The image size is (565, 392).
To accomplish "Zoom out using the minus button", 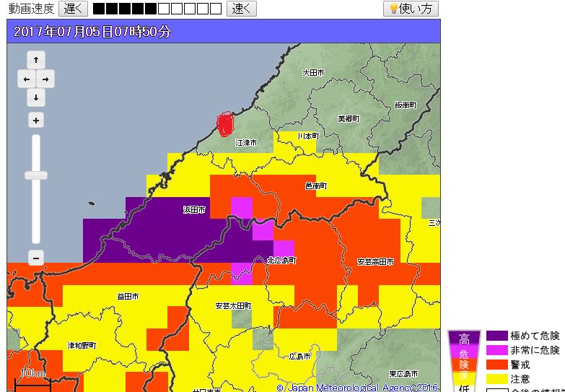I will pyautogui.click(x=36, y=257).
